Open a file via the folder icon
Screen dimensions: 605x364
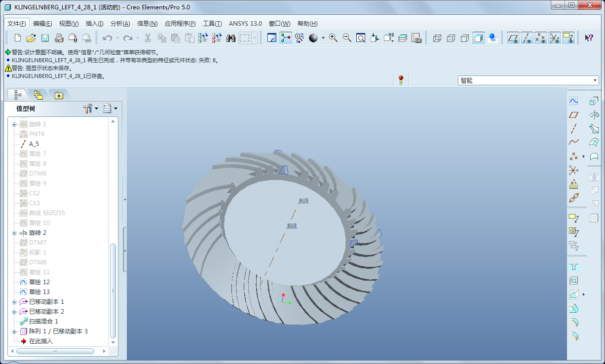pyautogui.click(x=31, y=38)
